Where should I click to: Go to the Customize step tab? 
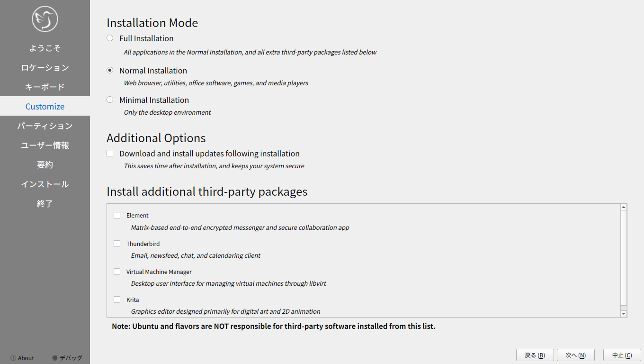coord(45,106)
